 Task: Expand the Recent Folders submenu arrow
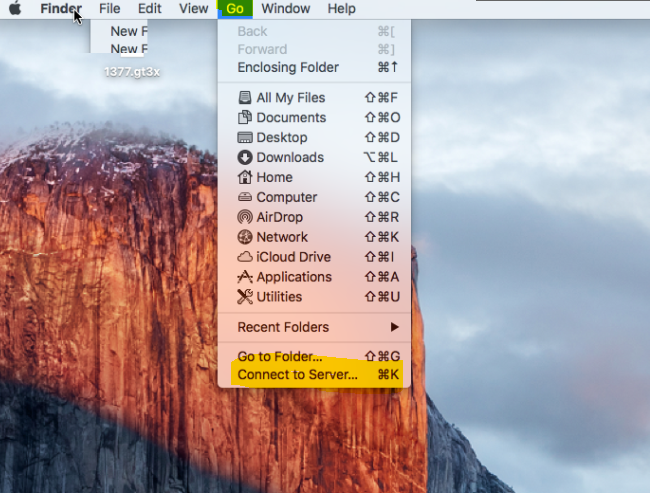(395, 327)
